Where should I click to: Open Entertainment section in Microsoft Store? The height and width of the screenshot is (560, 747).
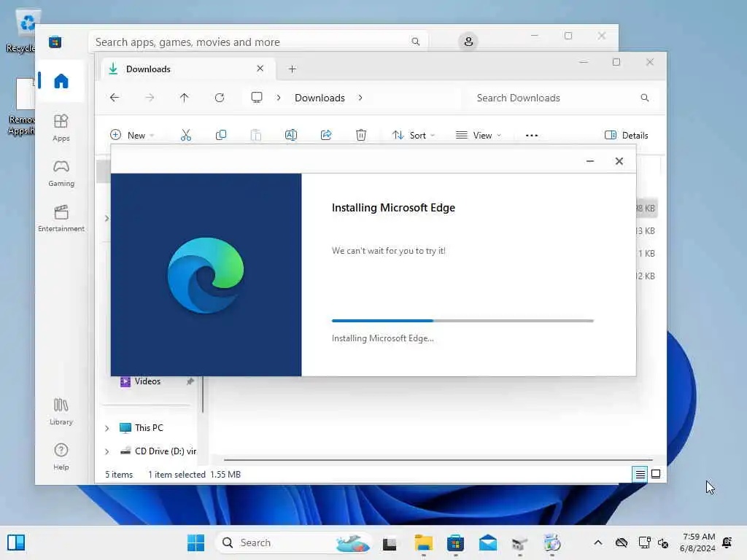[x=61, y=218]
